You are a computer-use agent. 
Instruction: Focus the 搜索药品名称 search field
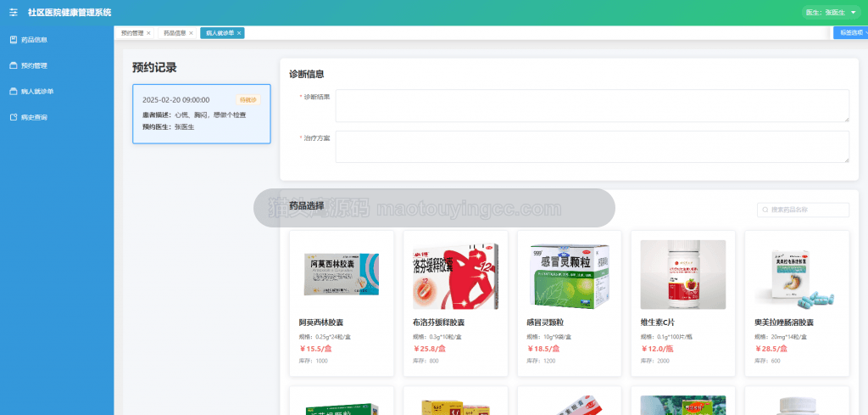(x=804, y=210)
